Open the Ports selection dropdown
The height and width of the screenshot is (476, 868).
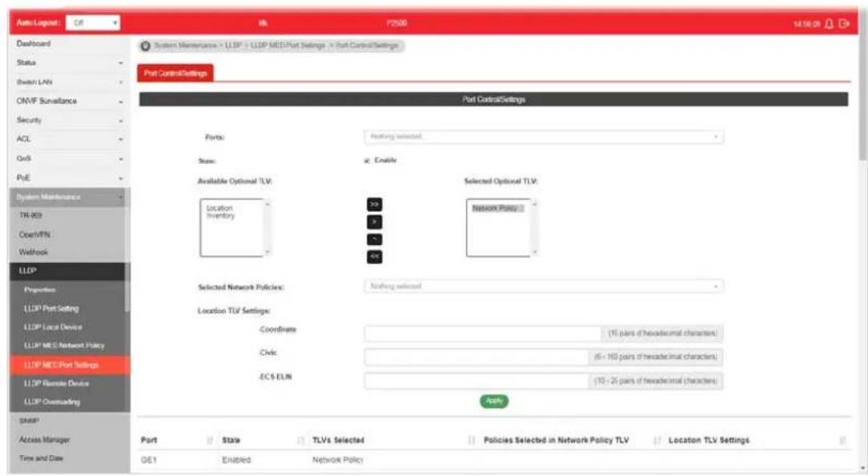click(544, 137)
